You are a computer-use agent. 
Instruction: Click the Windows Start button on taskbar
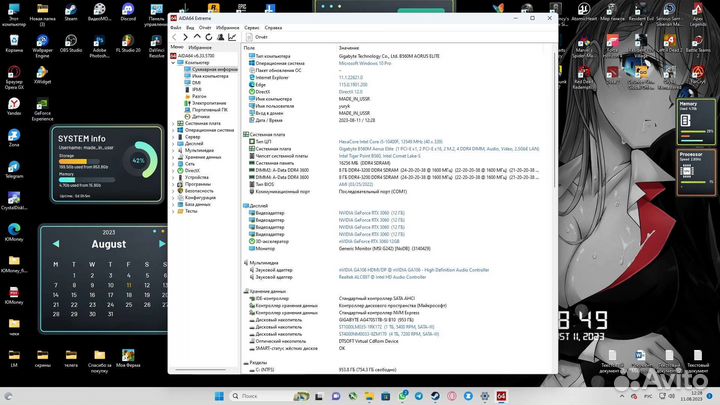[219, 396]
